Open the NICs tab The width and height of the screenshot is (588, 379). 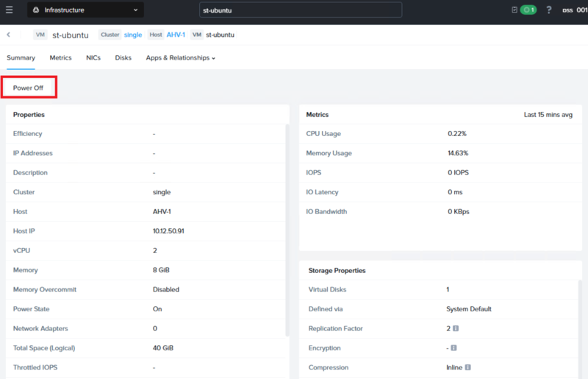pos(93,58)
